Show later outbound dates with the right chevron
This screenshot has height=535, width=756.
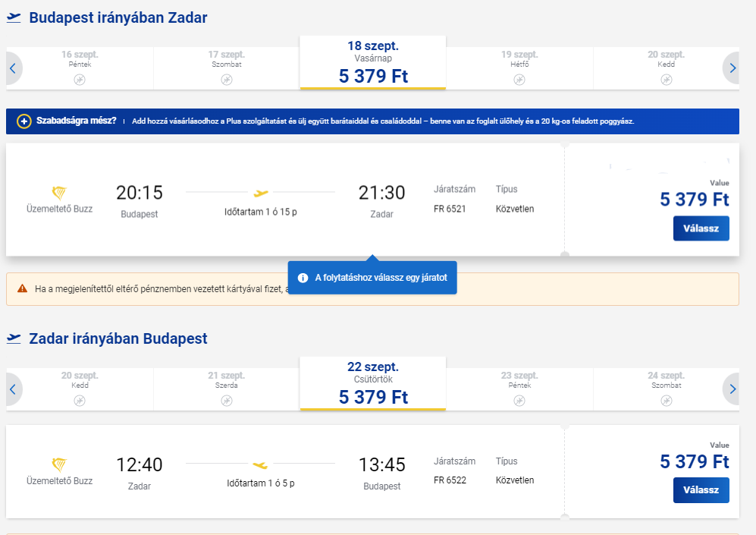[x=732, y=68]
